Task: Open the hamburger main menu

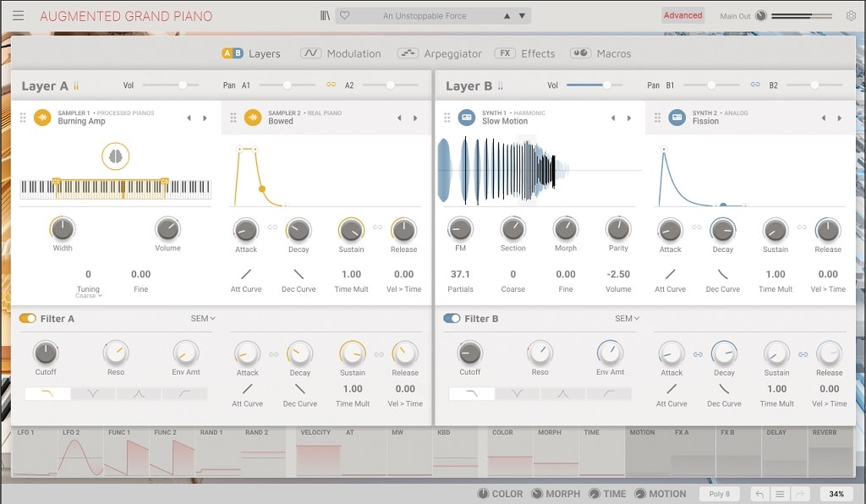Action: [19, 15]
